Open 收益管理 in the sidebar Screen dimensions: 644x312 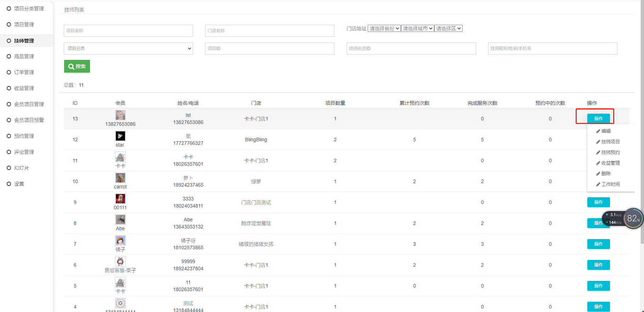(x=24, y=88)
